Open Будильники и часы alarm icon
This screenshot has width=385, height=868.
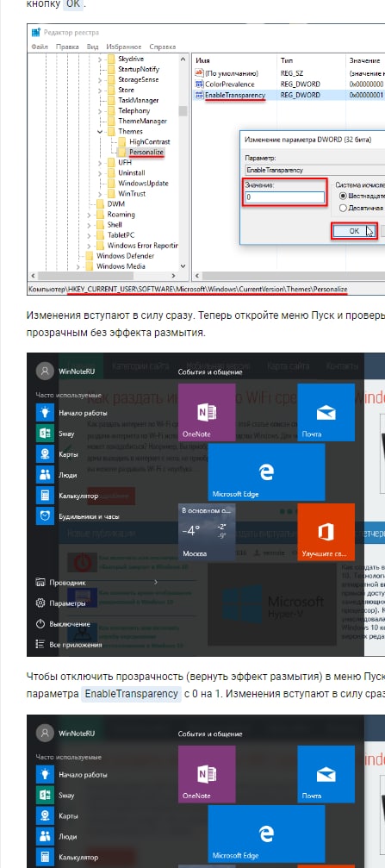44,516
